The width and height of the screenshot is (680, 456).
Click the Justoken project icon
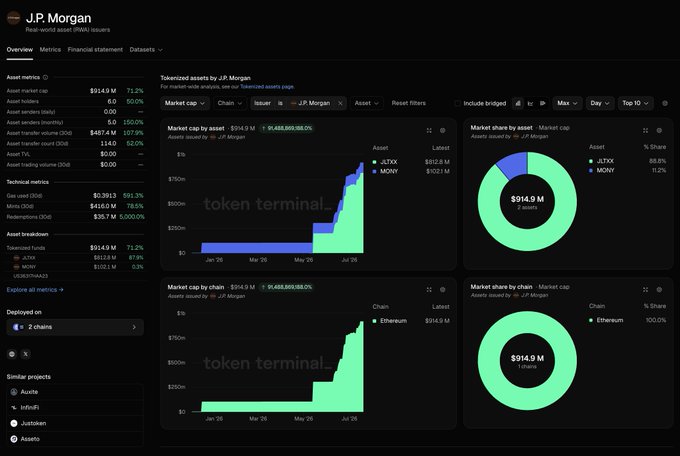click(x=14, y=423)
